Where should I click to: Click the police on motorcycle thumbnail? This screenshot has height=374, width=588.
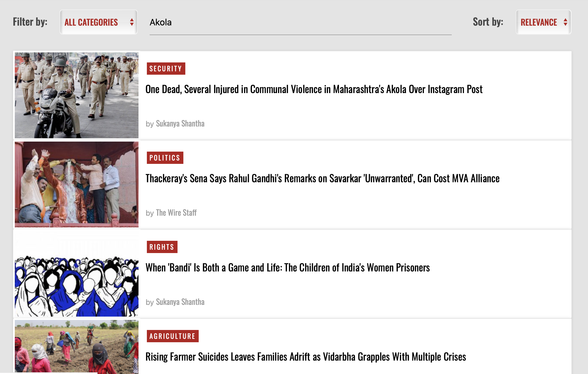[x=77, y=95]
